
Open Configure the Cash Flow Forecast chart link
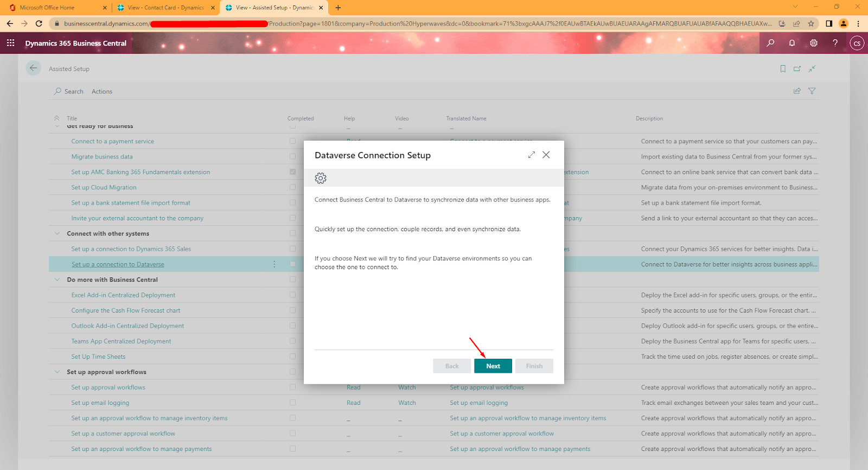[x=126, y=310]
